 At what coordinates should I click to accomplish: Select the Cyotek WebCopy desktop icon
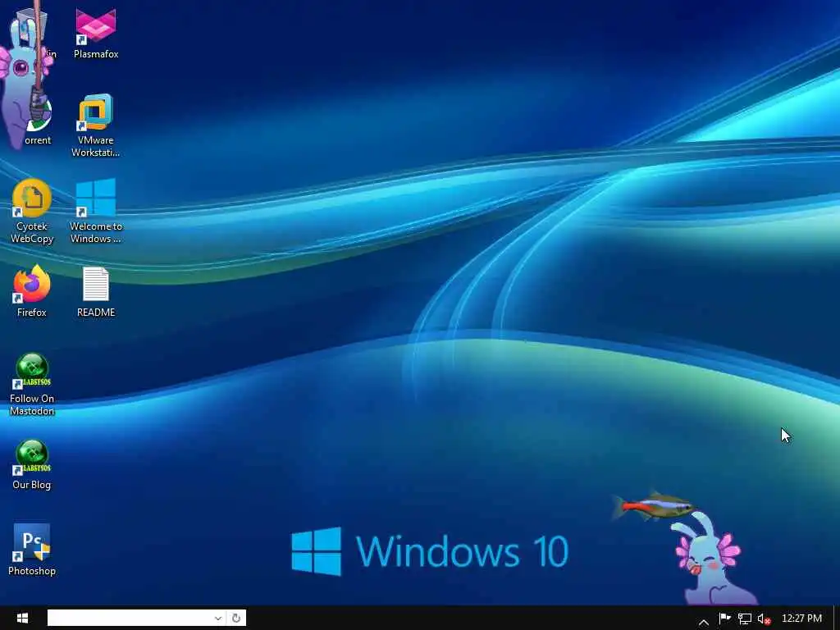(x=32, y=212)
